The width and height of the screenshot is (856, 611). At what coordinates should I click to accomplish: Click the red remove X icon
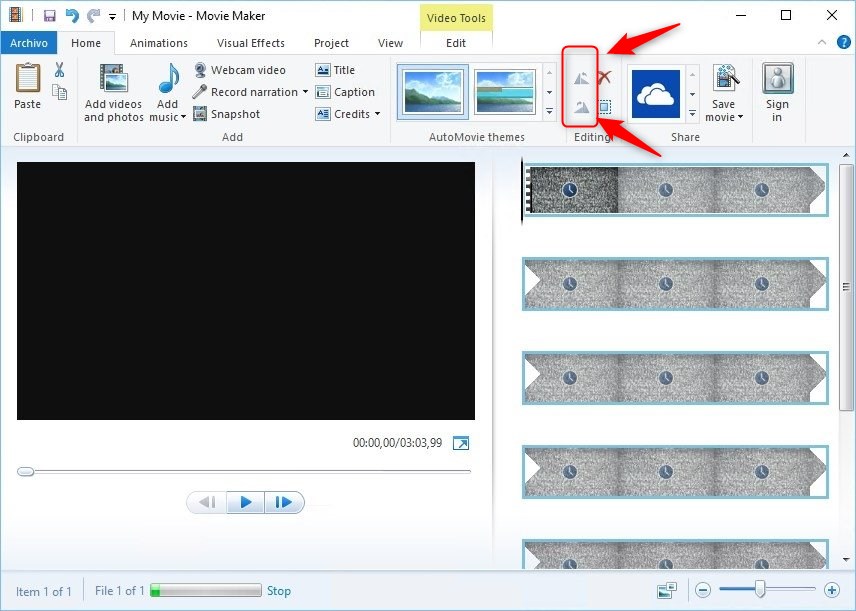(604, 77)
